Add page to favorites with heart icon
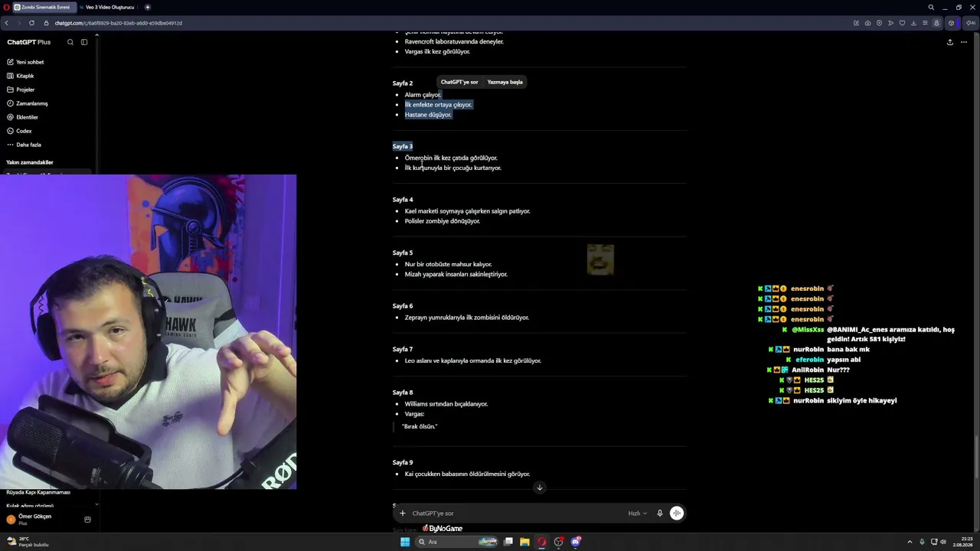This screenshot has height=551, width=980. pyautogui.click(x=902, y=23)
